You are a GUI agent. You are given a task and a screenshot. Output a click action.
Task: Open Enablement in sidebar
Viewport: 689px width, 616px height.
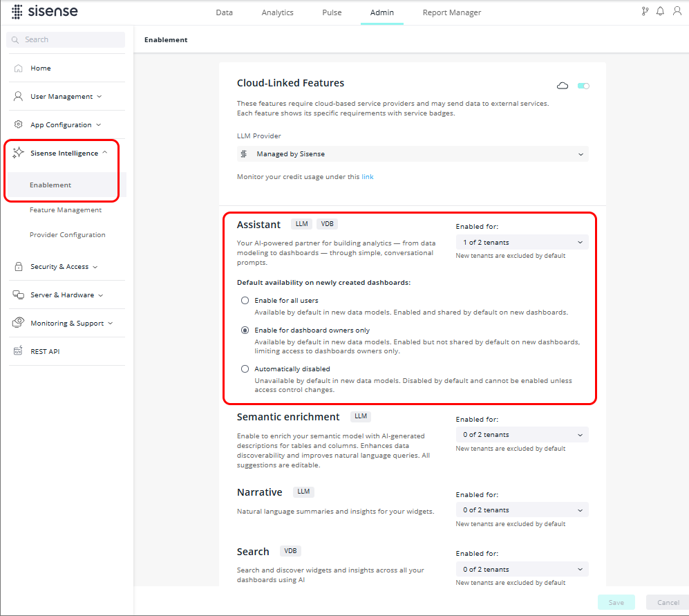coord(67,185)
